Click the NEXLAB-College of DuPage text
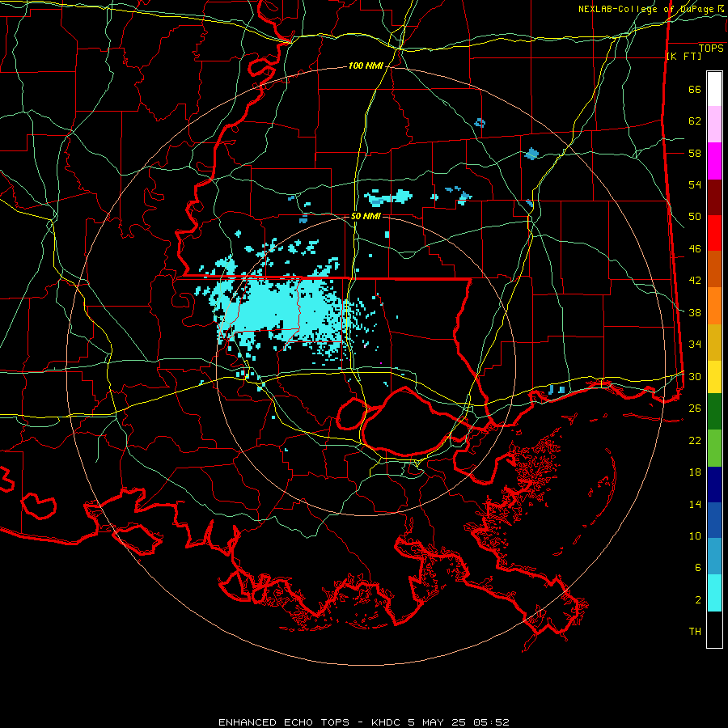The height and width of the screenshot is (728, 728). point(647,9)
